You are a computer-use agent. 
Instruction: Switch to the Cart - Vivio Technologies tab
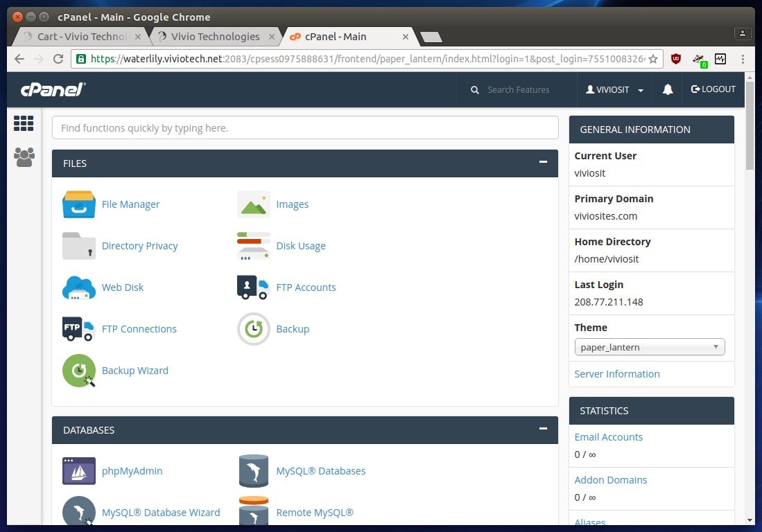[79, 37]
